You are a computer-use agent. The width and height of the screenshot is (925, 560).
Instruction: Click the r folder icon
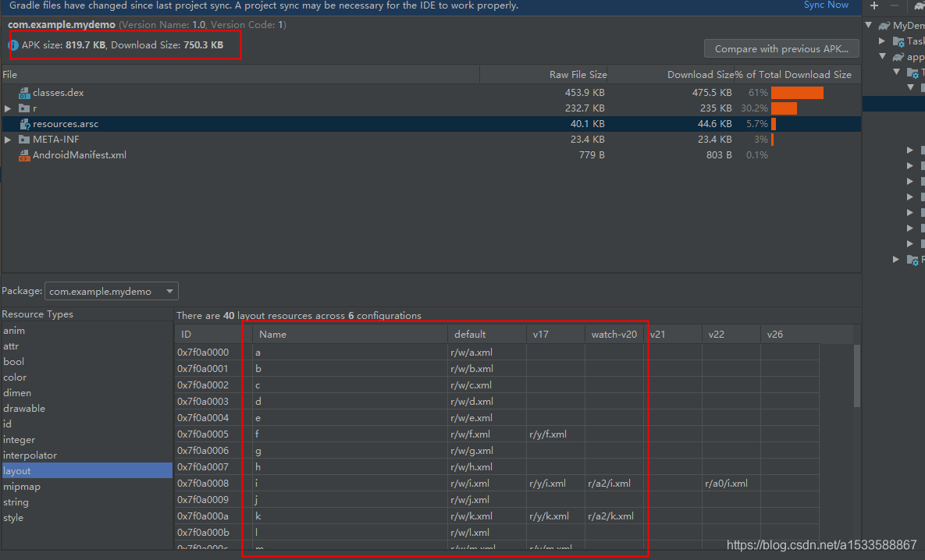[24, 108]
